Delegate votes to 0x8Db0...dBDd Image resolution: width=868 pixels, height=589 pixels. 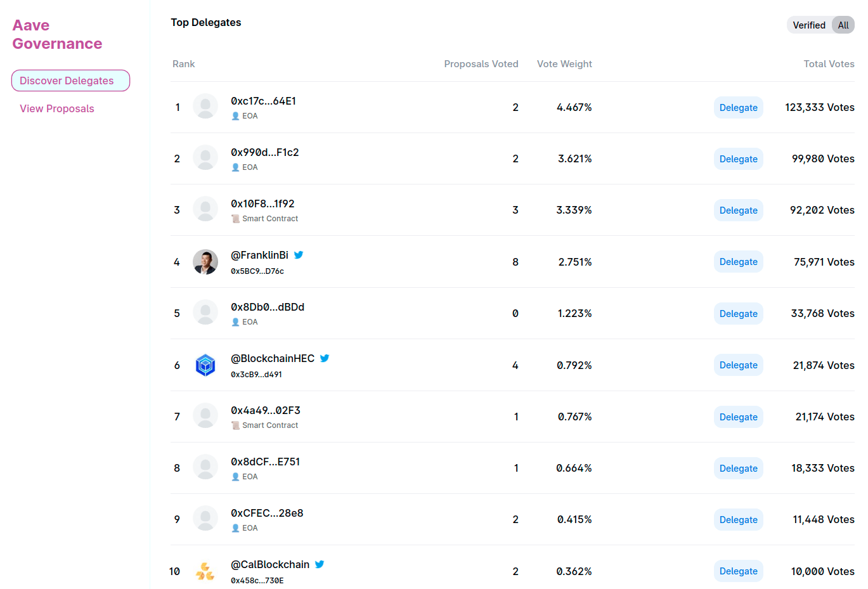click(738, 314)
